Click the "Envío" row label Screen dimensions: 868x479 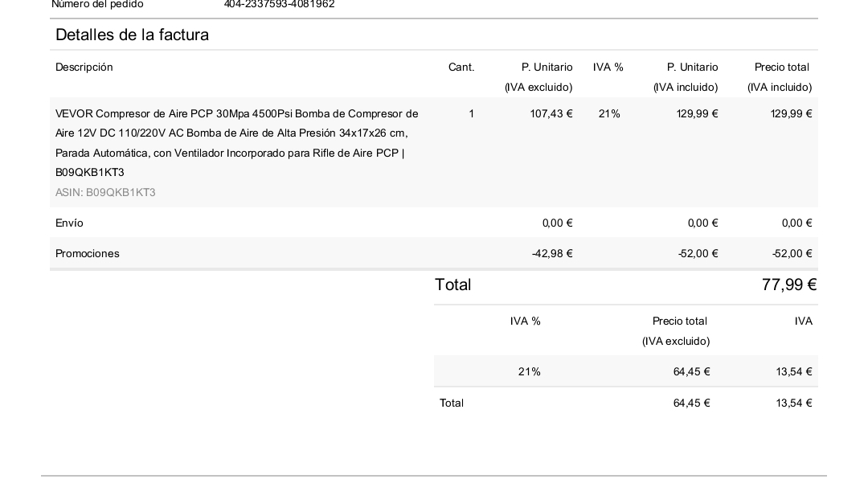click(x=69, y=223)
